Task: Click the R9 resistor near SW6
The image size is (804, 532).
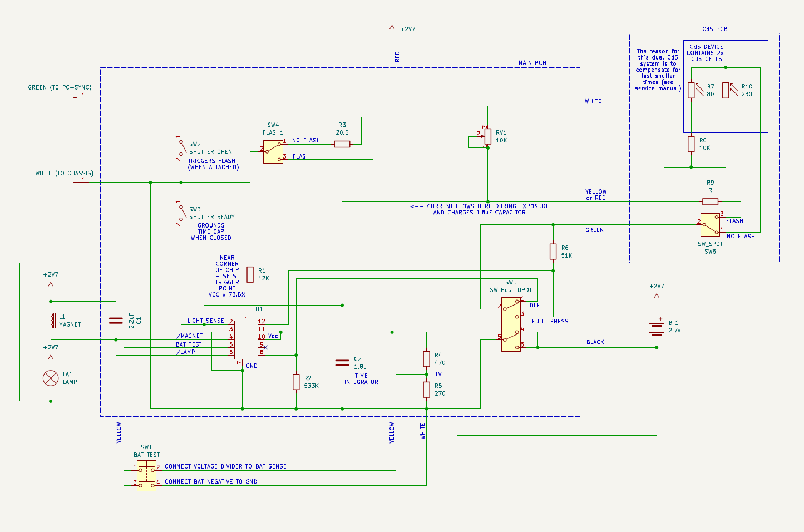Action: tap(710, 201)
